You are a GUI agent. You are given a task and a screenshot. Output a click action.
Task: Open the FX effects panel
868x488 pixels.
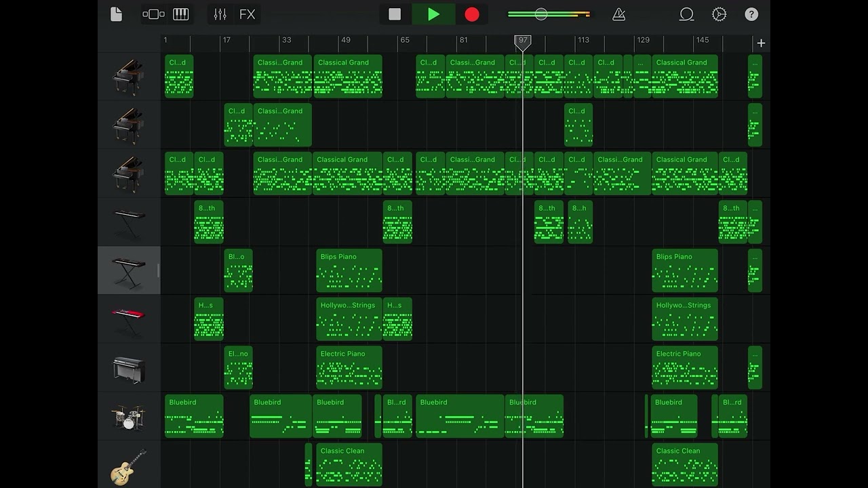pyautogui.click(x=247, y=14)
